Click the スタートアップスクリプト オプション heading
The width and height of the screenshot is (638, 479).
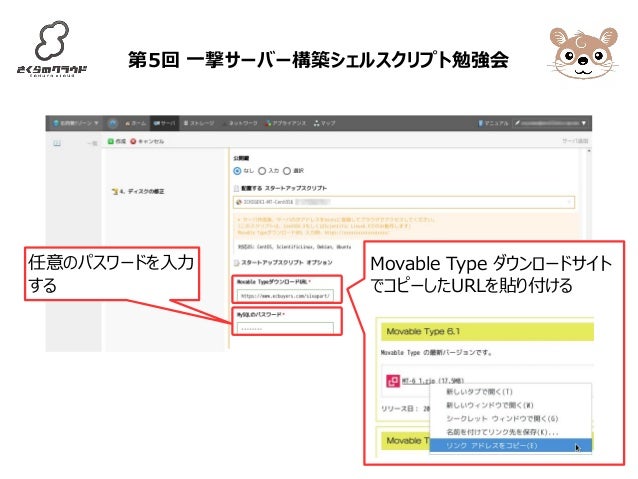tap(287, 263)
